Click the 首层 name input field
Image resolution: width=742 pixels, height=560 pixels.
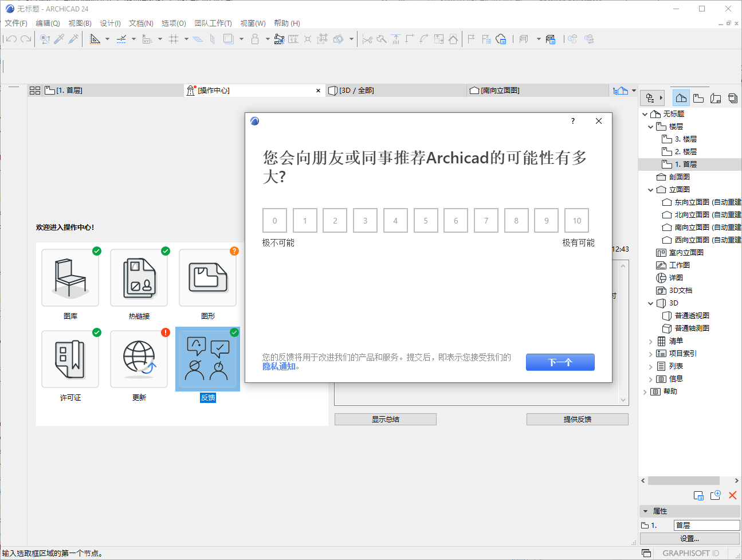tap(707, 526)
